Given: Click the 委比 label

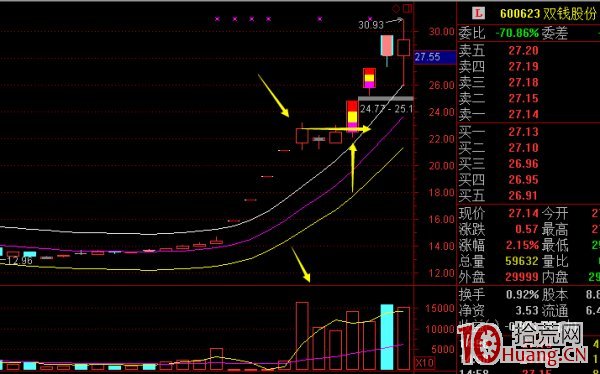Looking at the screenshot, I should point(472,34).
